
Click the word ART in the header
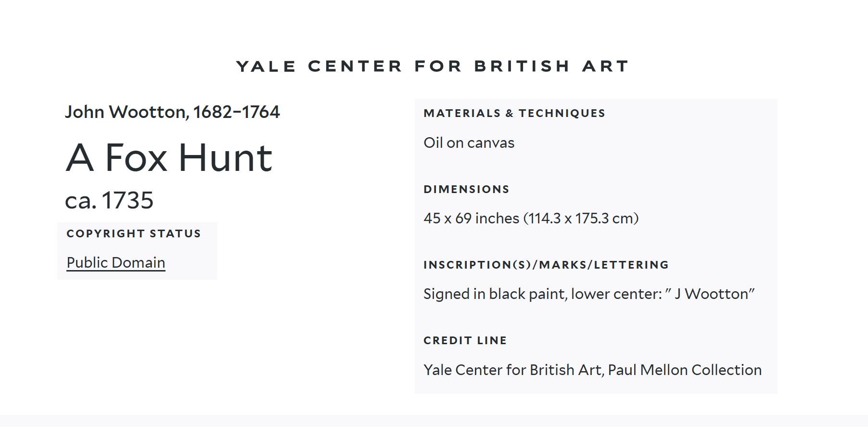pyautogui.click(x=605, y=66)
